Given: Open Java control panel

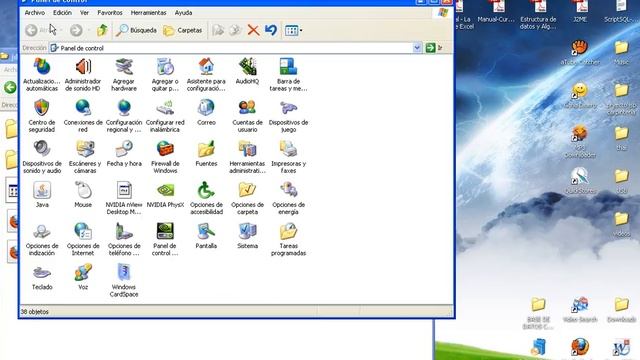Looking at the screenshot, I should [x=42, y=195].
